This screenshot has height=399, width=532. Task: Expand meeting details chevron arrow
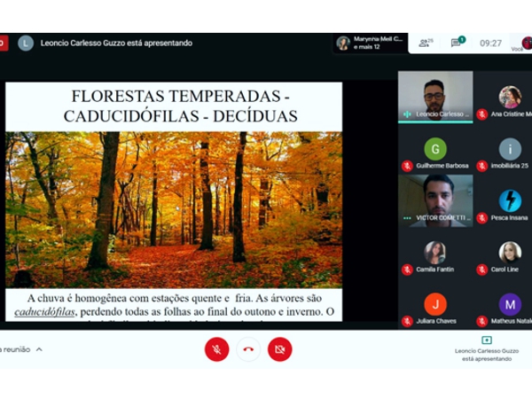(39, 349)
